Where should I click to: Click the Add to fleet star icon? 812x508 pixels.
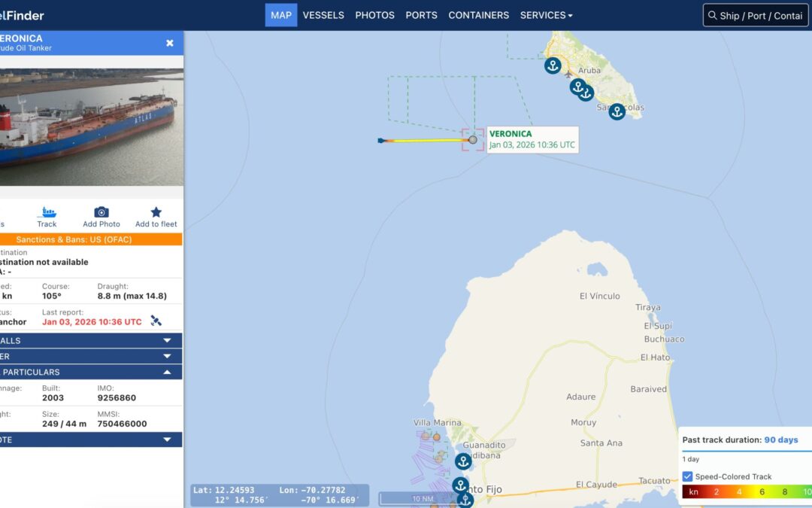156,213
